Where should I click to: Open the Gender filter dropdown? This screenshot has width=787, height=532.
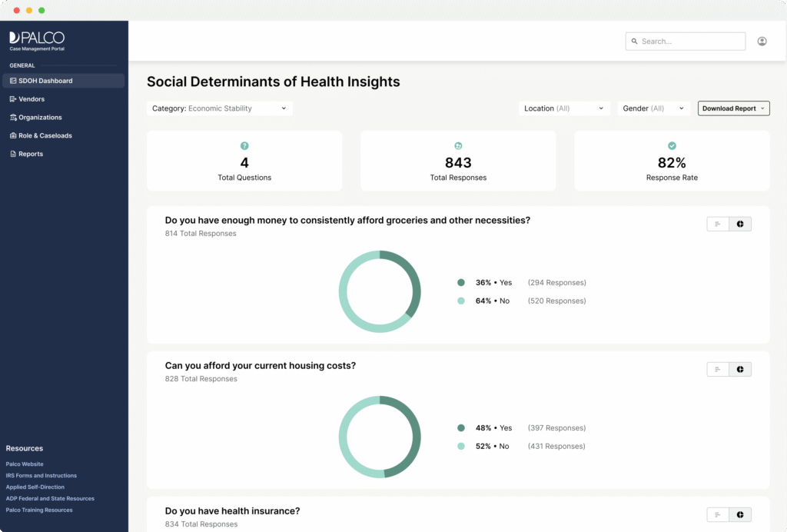click(x=653, y=108)
